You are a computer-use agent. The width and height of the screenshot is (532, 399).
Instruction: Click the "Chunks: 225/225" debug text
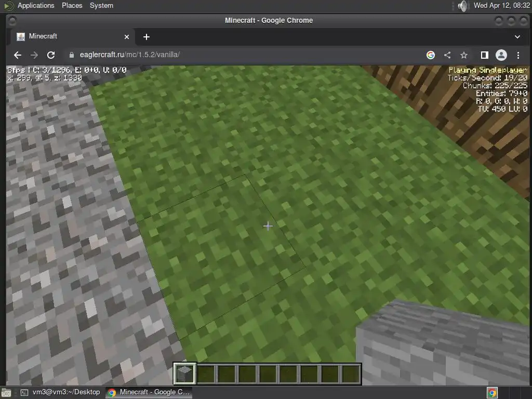click(x=495, y=86)
